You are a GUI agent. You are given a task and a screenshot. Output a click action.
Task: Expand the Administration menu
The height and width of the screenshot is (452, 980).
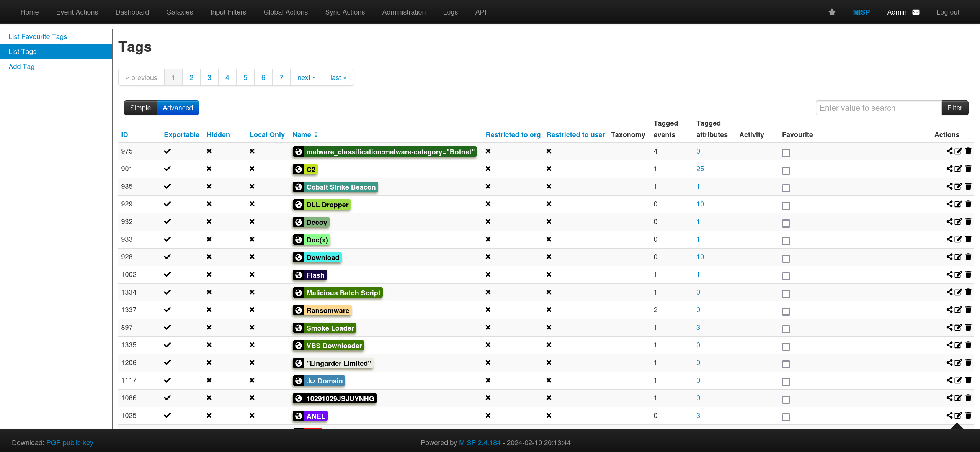404,12
